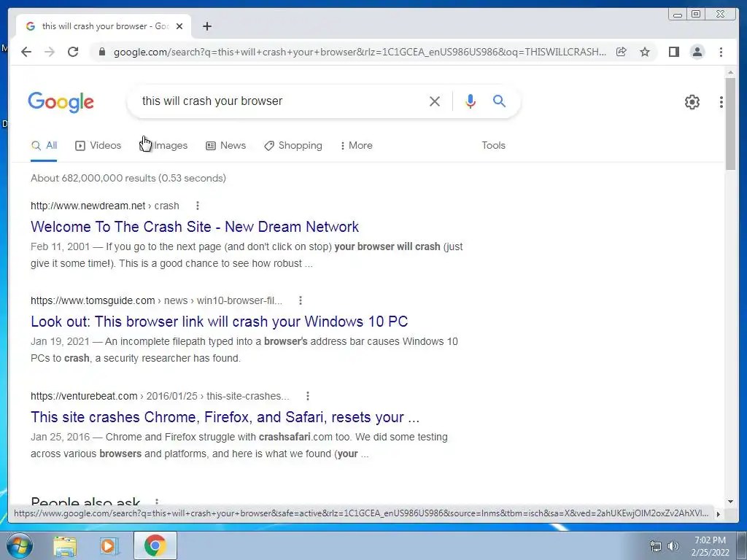Viewport: 747px width, 560px height.
Task: Open 'Welcome To The Crash Site' link
Action: (x=194, y=227)
